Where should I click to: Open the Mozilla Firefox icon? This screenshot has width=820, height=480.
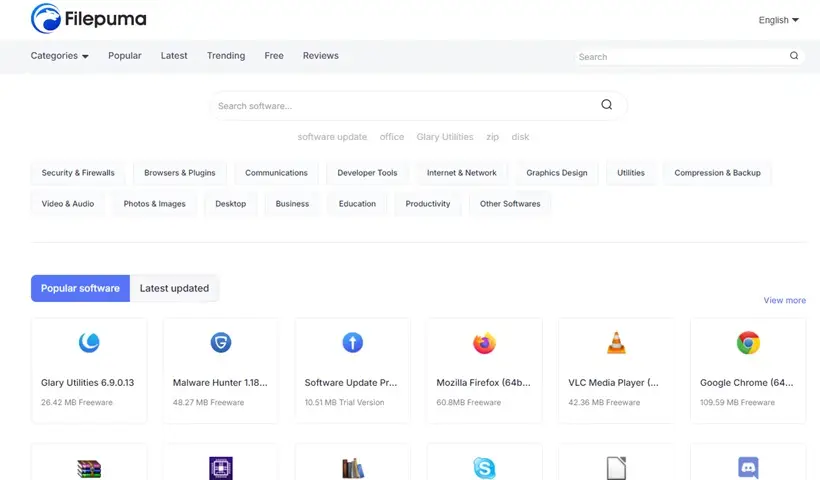click(x=484, y=343)
